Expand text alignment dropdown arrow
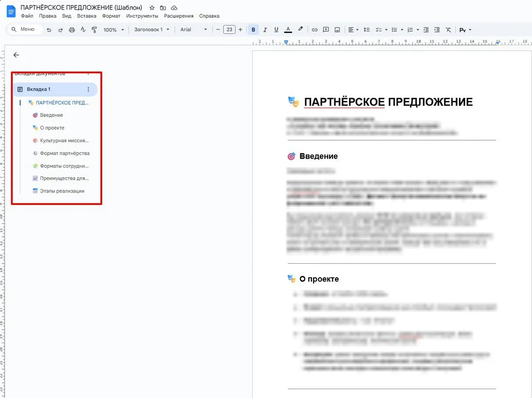532x398 pixels. point(357,30)
